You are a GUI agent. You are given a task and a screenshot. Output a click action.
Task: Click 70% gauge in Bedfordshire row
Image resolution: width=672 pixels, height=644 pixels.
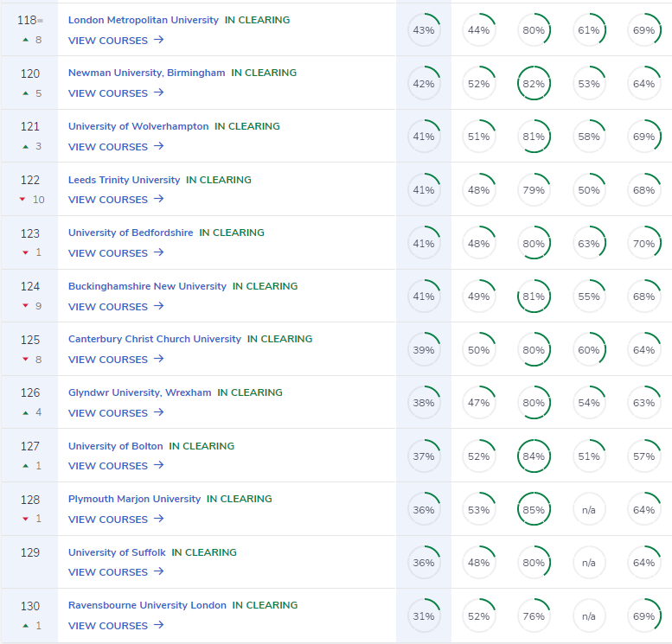[x=644, y=243]
